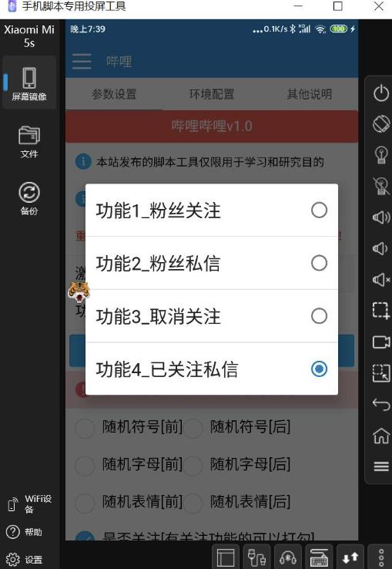Select the 功能1_粉丝关注 radio option
Screen dimensions: 392x569
212,210
